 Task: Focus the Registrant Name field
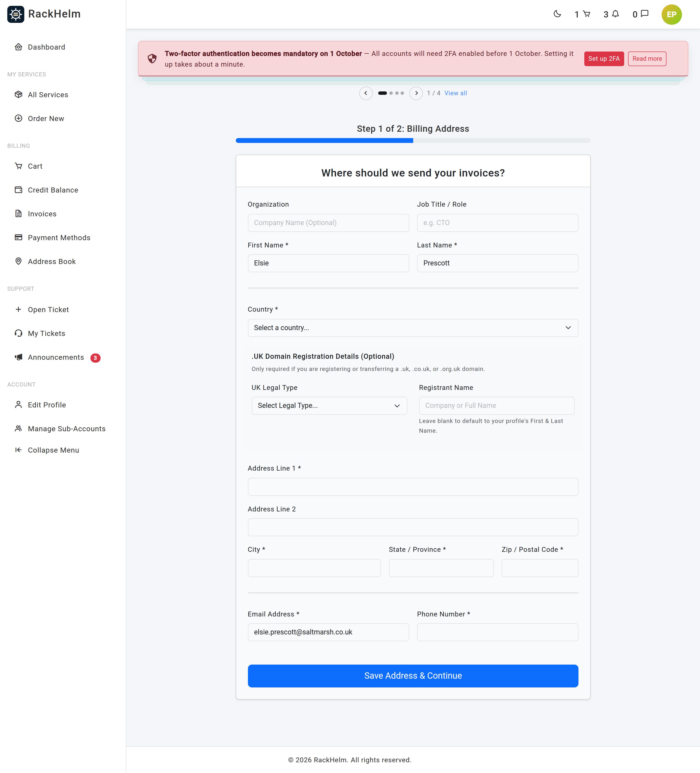(x=496, y=406)
